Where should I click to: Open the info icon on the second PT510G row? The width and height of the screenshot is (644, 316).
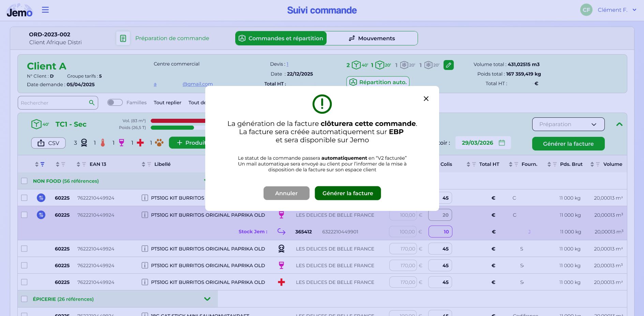pos(145,215)
